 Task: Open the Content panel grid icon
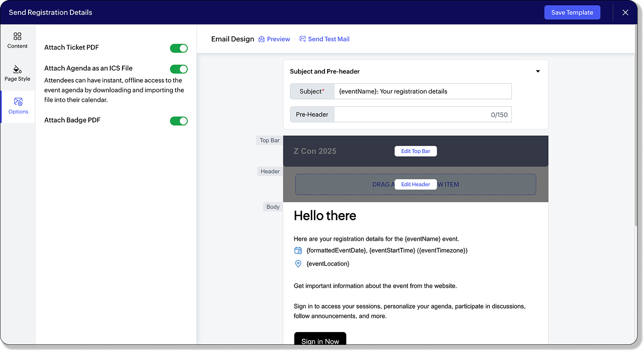click(17, 36)
